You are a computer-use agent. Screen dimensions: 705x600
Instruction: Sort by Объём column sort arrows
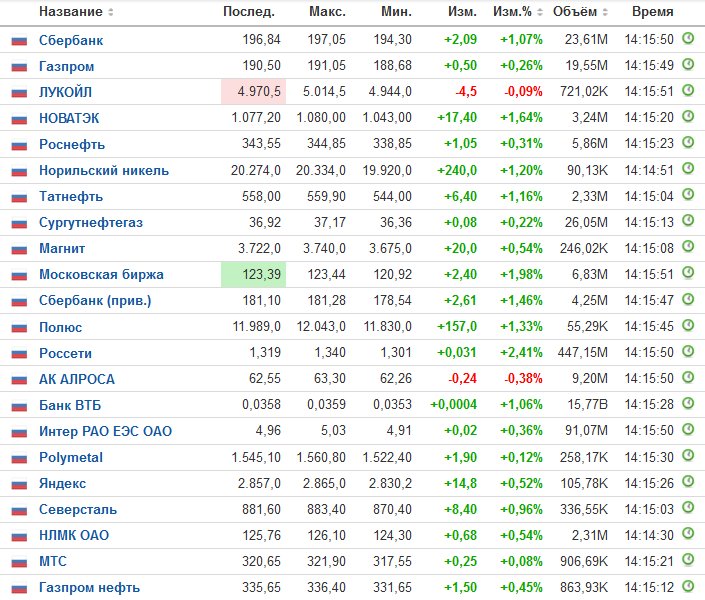point(605,12)
